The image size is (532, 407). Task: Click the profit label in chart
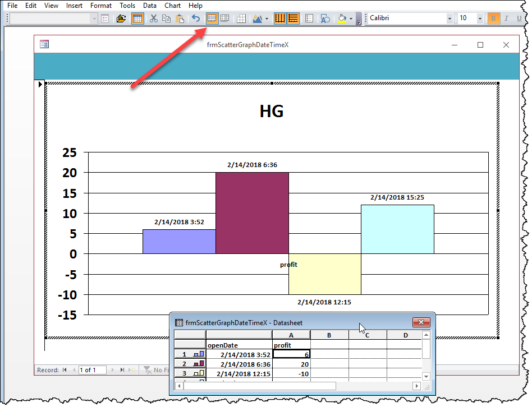point(288,265)
